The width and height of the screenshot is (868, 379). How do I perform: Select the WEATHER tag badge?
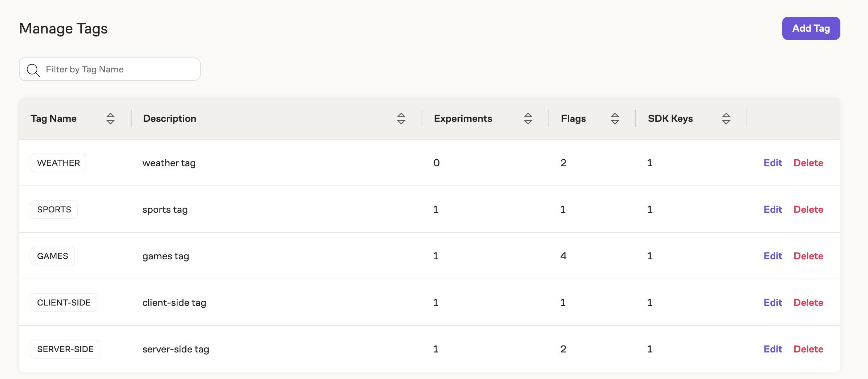(59, 163)
